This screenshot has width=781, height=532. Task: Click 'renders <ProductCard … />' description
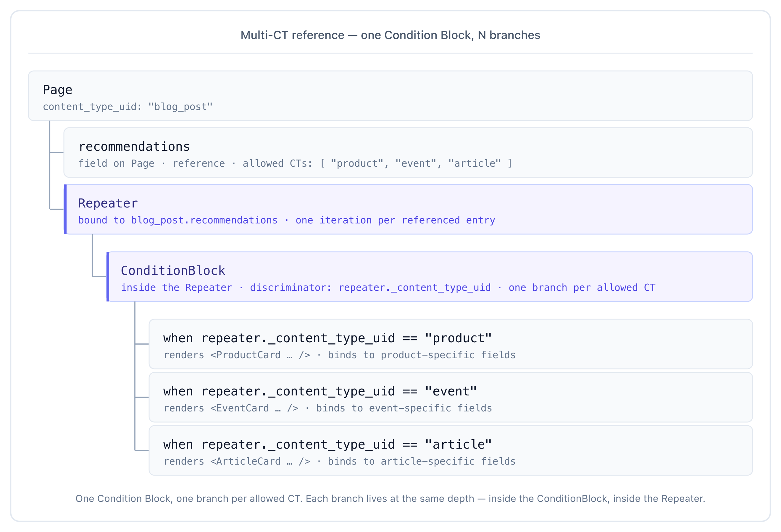click(x=339, y=355)
